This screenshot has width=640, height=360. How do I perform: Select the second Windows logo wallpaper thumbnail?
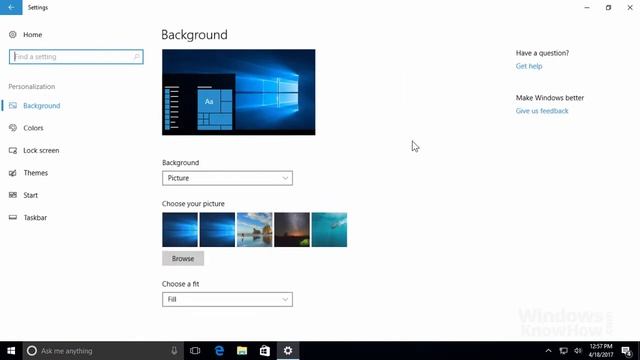[x=217, y=230]
